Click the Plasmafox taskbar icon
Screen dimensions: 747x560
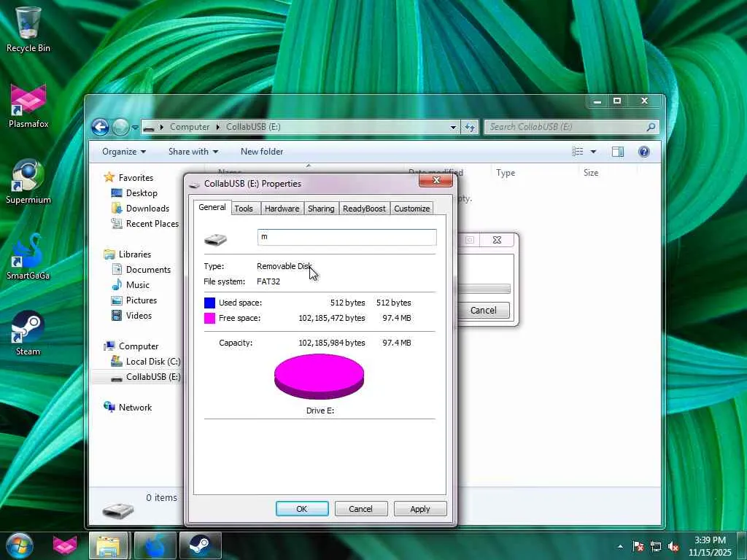[x=65, y=545]
